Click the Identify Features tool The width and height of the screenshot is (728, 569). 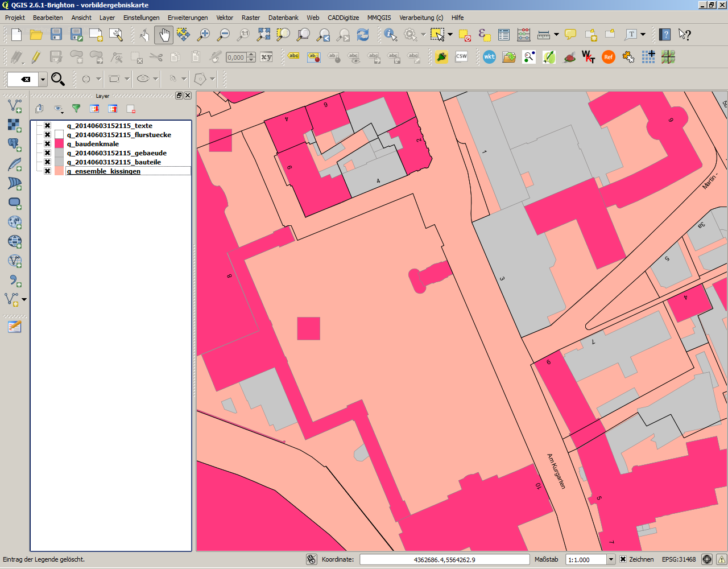[x=390, y=35]
